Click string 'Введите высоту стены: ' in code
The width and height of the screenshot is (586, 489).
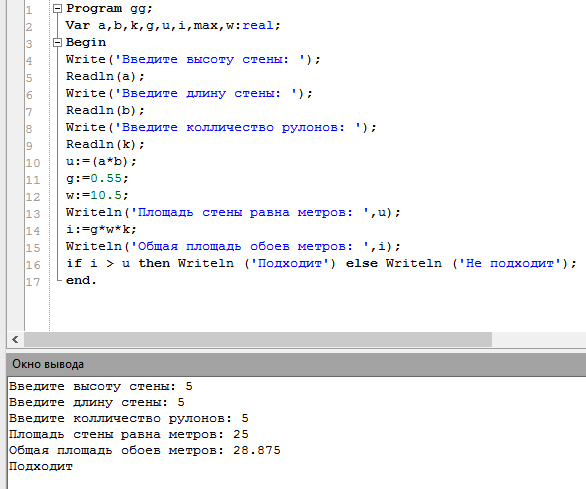[x=211, y=59]
